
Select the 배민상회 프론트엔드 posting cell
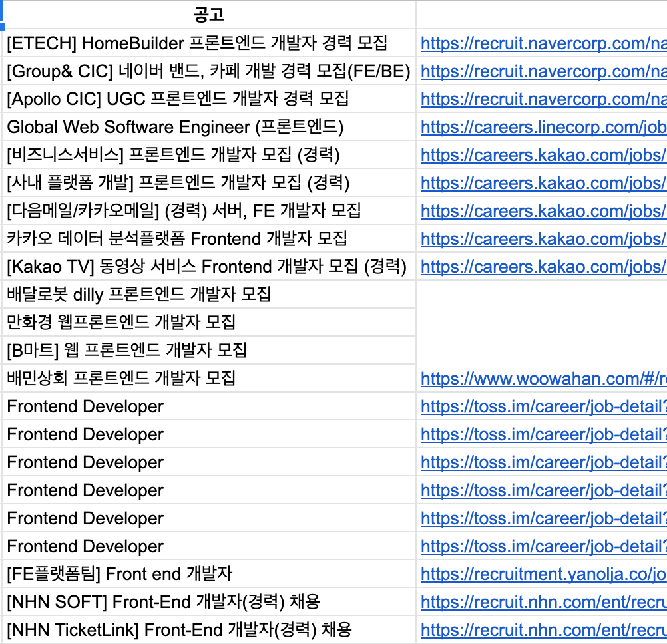click(209, 379)
